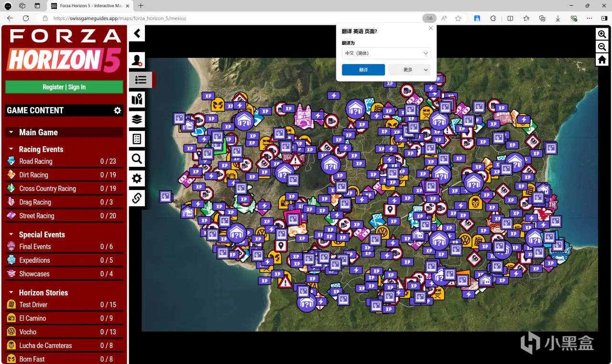Toggle the Born Fast category

(x=64, y=359)
